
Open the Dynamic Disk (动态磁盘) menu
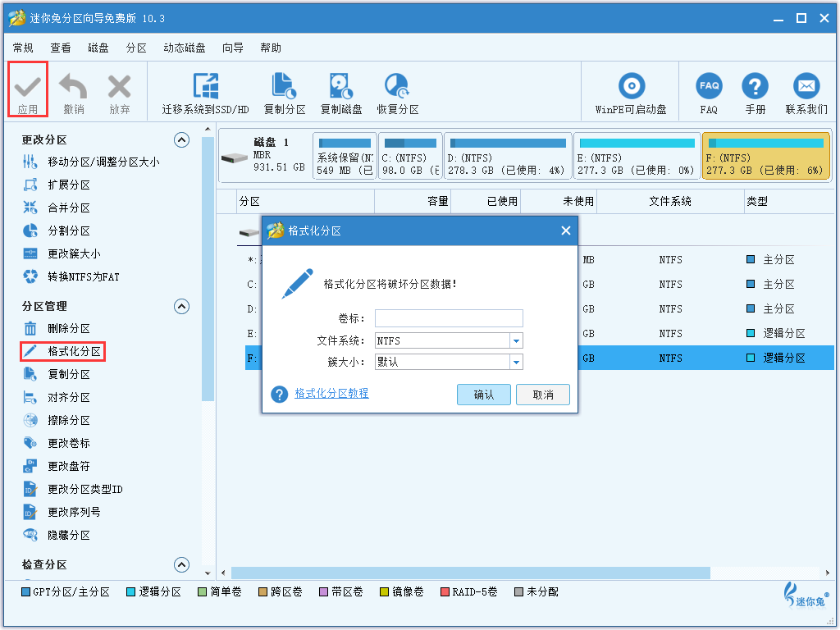(x=185, y=48)
